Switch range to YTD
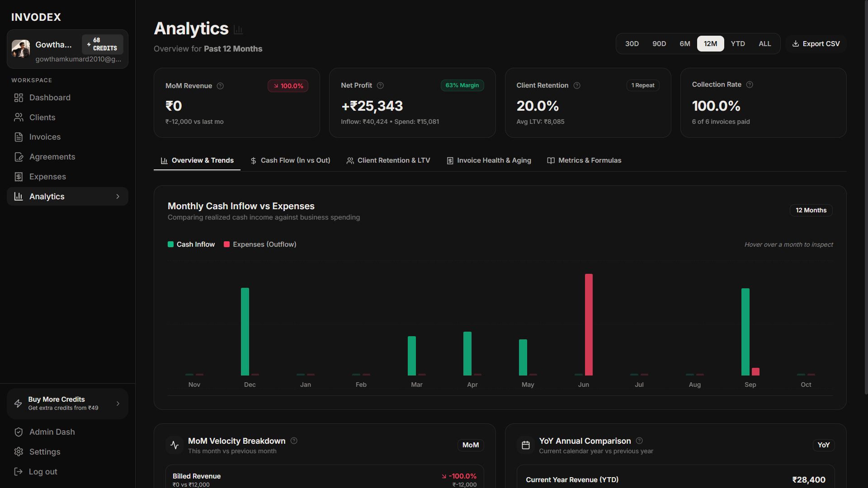This screenshot has width=868, height=488. 738,44
